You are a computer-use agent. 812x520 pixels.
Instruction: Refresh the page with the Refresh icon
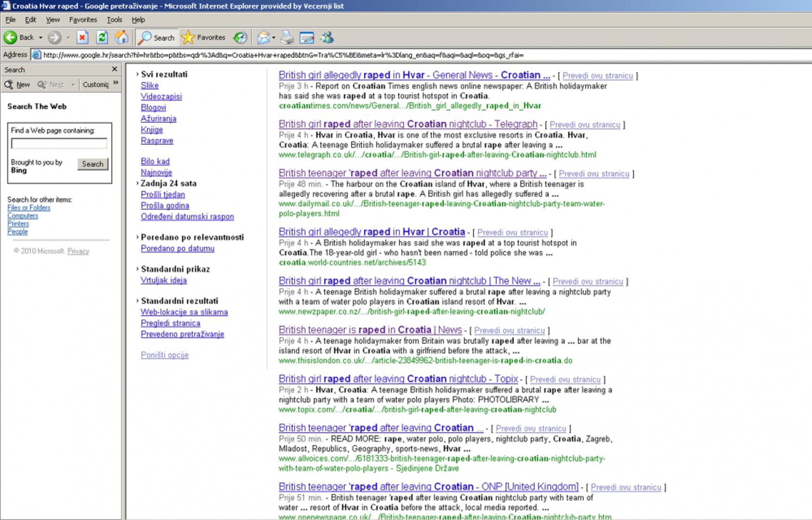tap(102, 38)
